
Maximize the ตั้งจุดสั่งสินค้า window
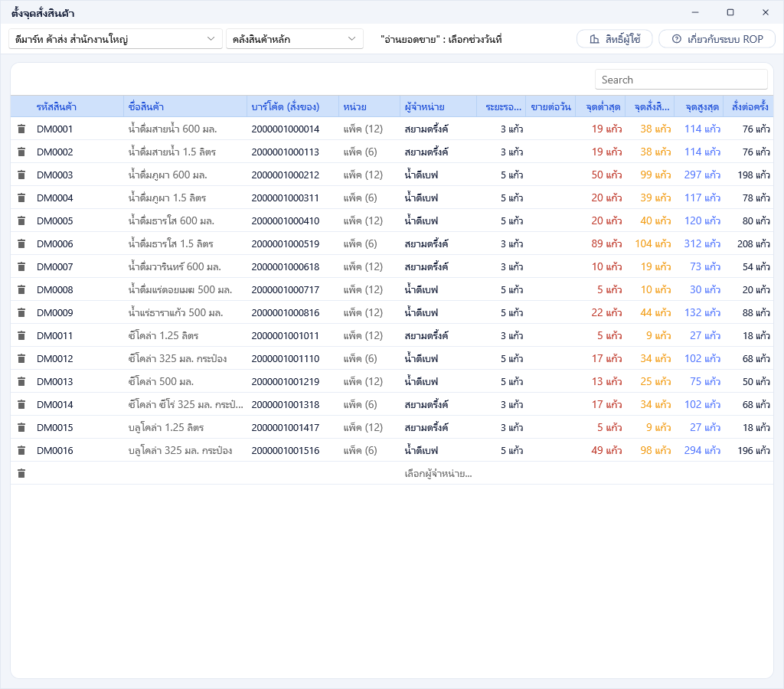(x=730, y=12)
